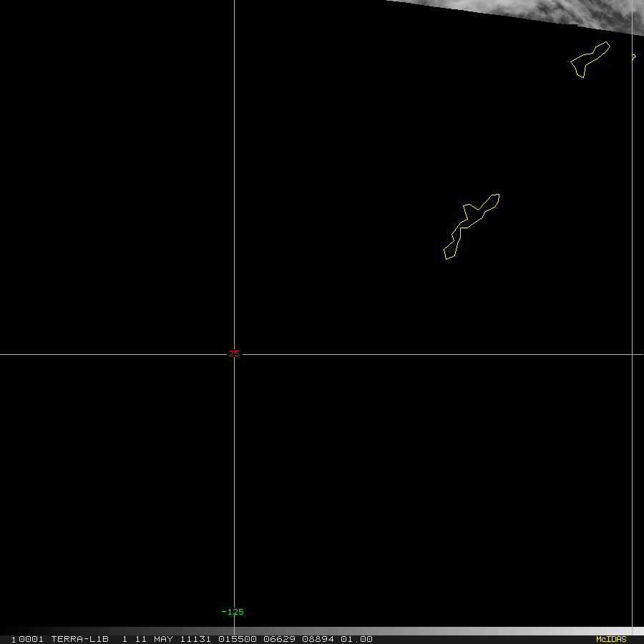The height and width of the screenshot is (644, 644).
Task: Click the tiny yellow outline at the right edge
Action: (634, 57)
